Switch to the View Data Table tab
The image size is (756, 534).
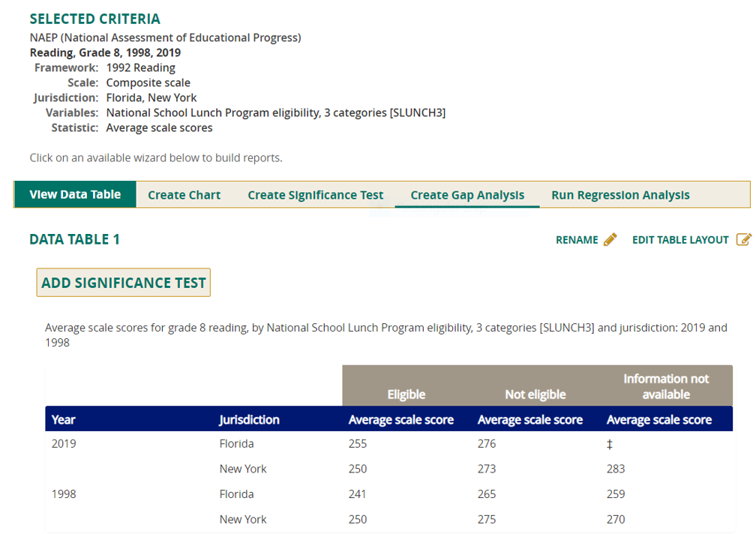(75, 194)
